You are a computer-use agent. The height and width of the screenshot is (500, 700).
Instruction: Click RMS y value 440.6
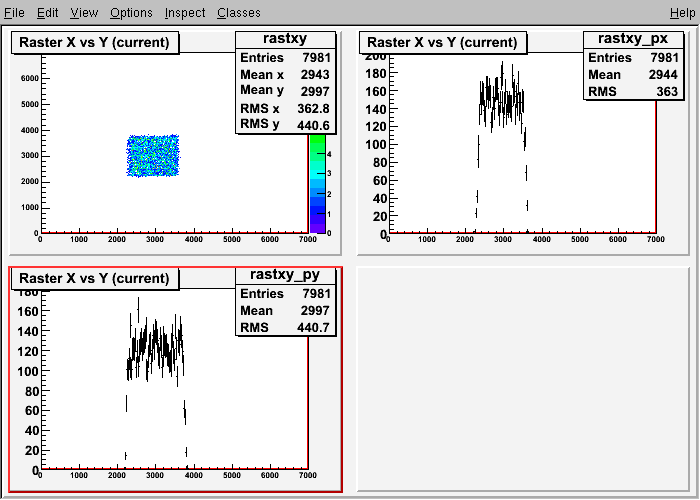point(313,125)
